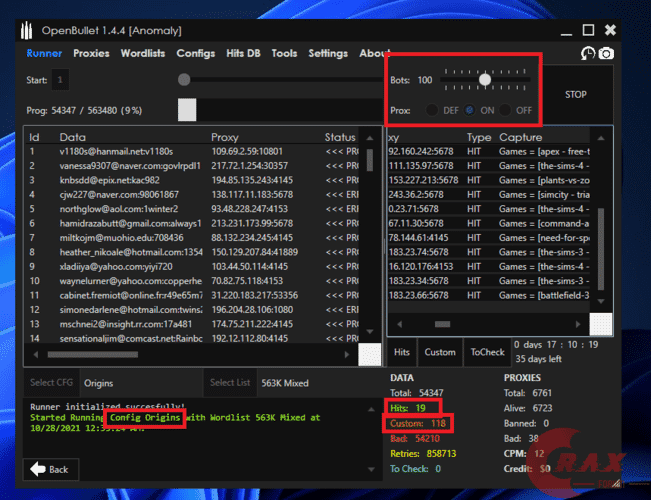This screenshot has height=500, width=651.
Task: Sort by the Id column header
Action: pyautogui.click(x=34, y=137)
